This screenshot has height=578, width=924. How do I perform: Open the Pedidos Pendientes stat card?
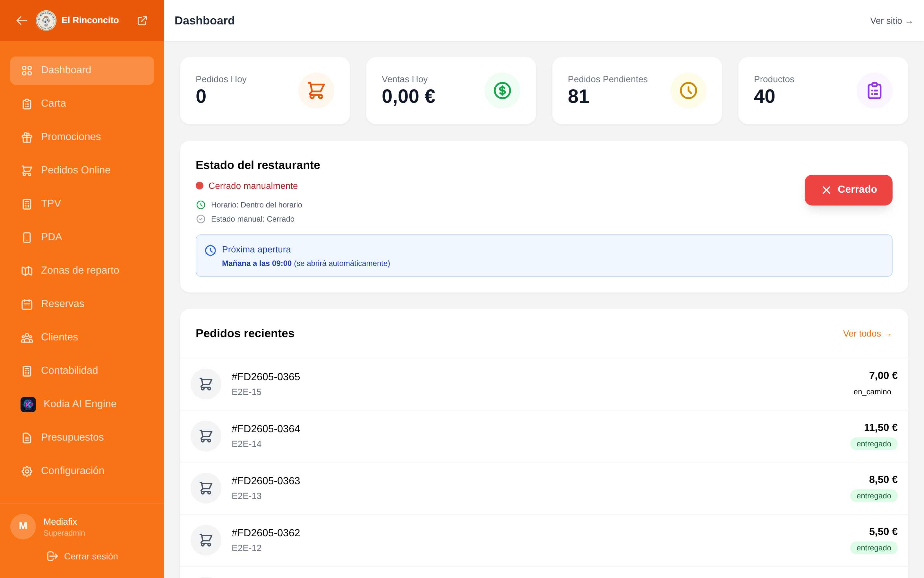click(637, 91)
